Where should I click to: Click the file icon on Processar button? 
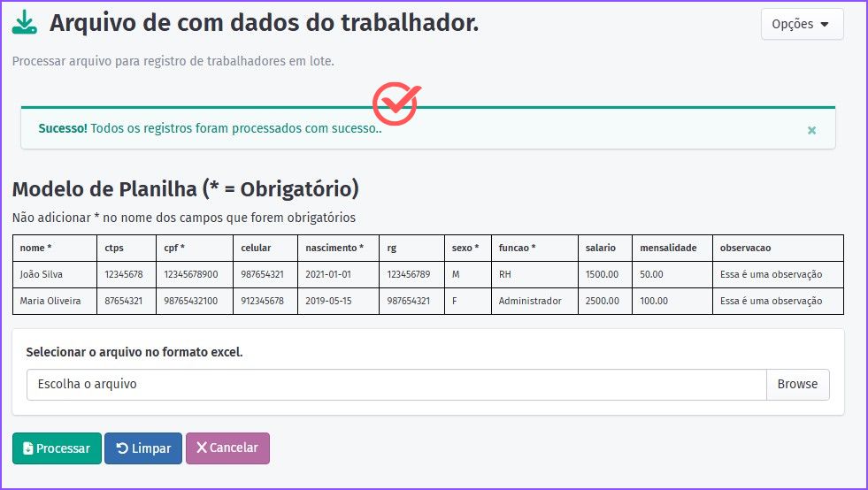coord(27,448)
